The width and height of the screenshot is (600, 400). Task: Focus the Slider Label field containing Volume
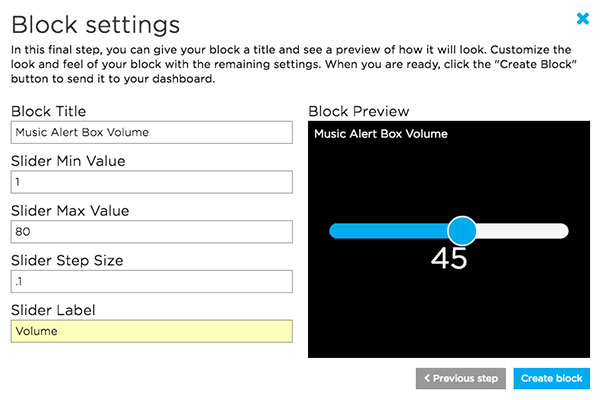coord(151,331)
